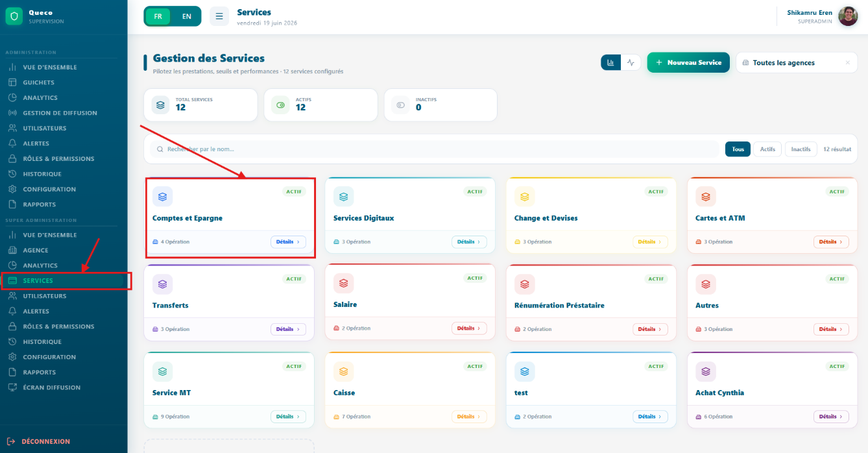
Task: Switch the language to EN
Action: (x=187, y=16)
